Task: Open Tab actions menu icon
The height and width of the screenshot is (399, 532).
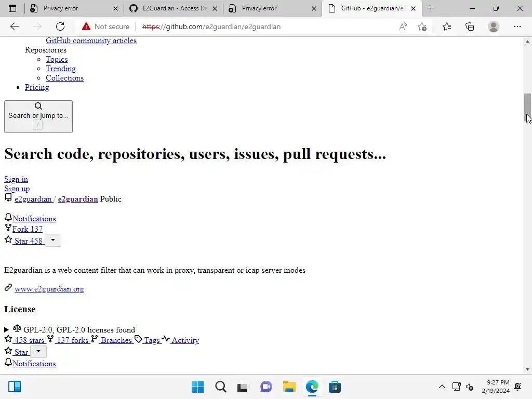Action: tap(12, 8)
